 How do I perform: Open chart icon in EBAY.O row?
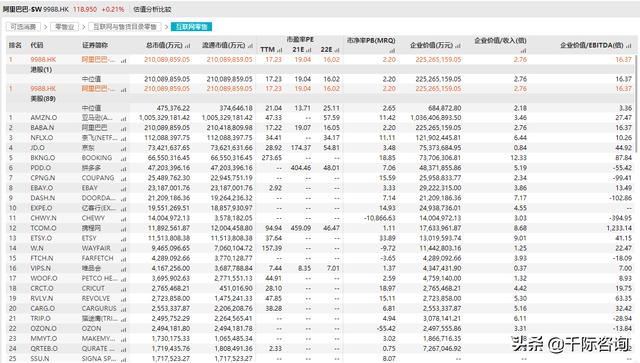(124, 189)
